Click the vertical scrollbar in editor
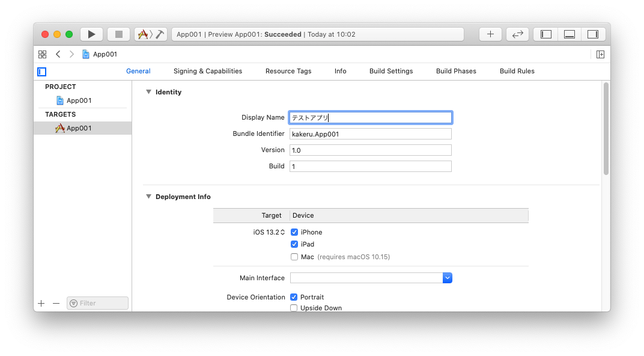Image resolution: width=644 pixels, height=356 pixels. (x=606, y=129)
